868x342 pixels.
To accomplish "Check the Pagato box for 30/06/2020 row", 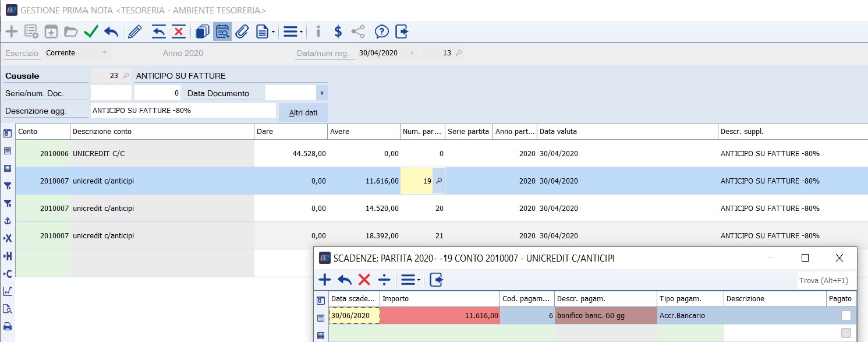I will (x=846, y=315).
